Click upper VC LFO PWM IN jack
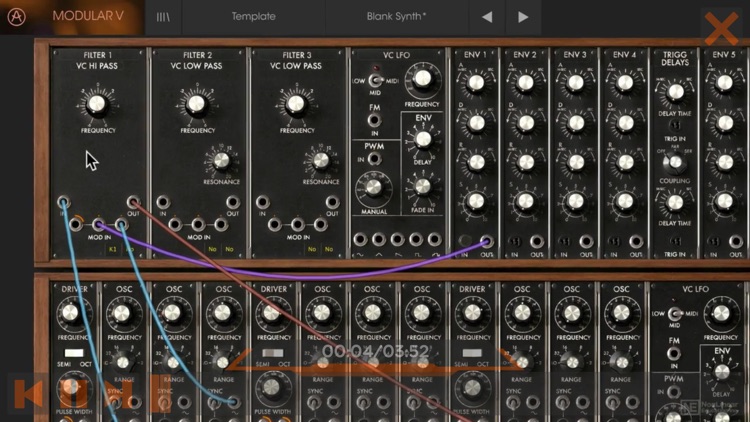Screen dimensions: 750x422 coord(375,159)
